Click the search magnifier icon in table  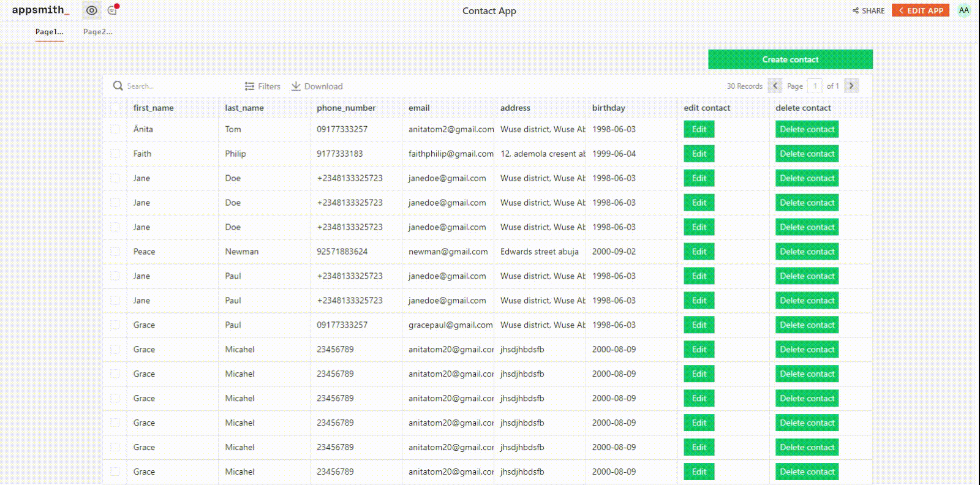[x=118, y=86]
